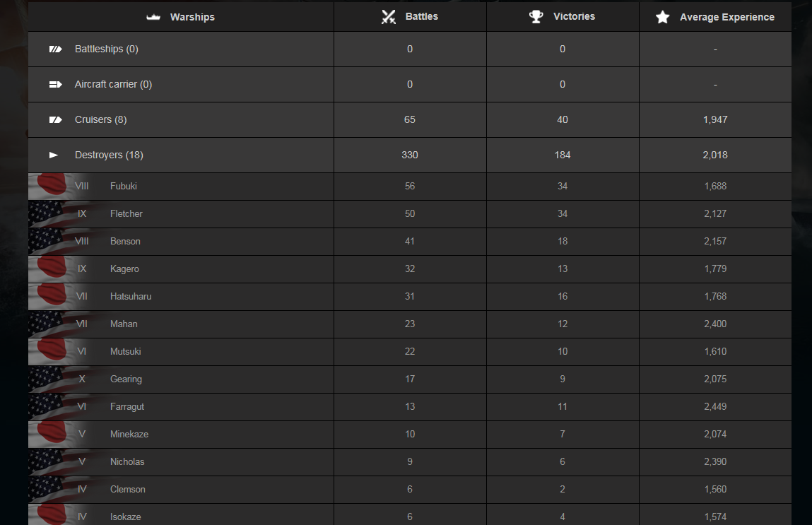Image resolution: width=812 pixels, height=525 pixels.
Task: Click the destroyer class icon
Action: 53,155
